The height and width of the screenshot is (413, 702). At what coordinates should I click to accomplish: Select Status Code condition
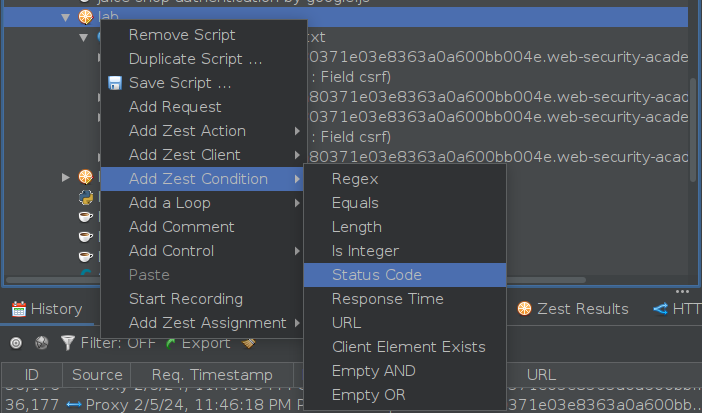[376, 275]
